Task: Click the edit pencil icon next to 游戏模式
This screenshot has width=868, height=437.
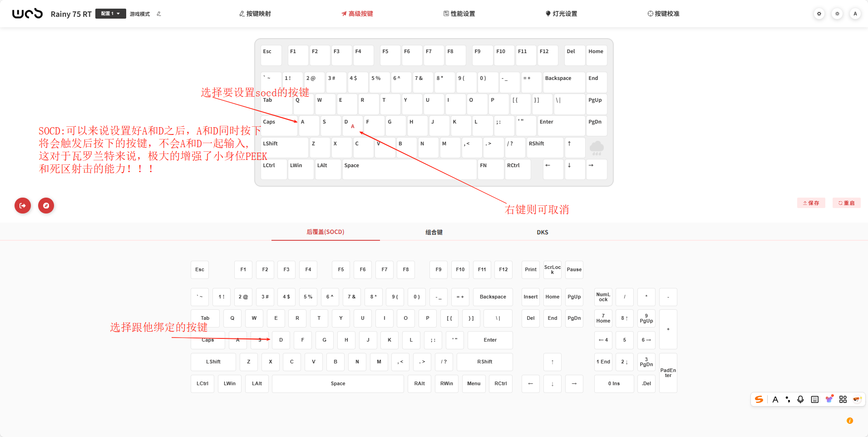Action: (x=159, y=14)
